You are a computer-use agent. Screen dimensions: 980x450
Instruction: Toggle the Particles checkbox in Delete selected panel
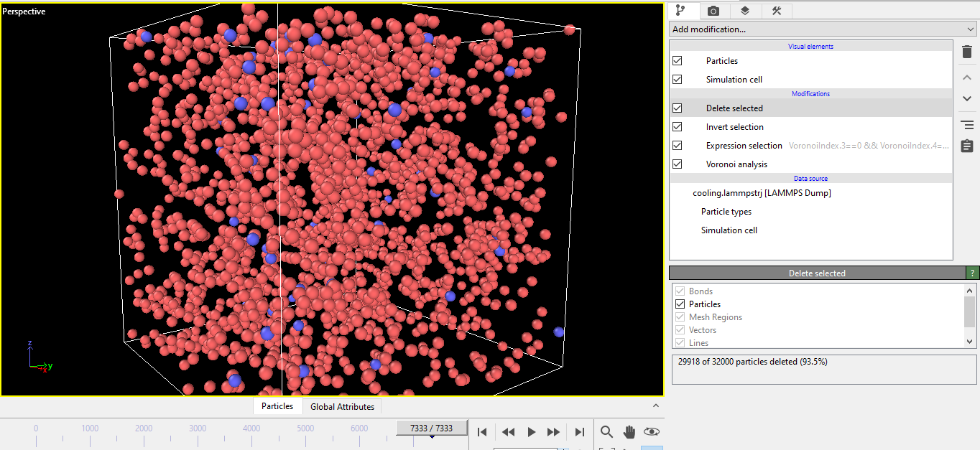pyautogui.click(x=680, y=304)
